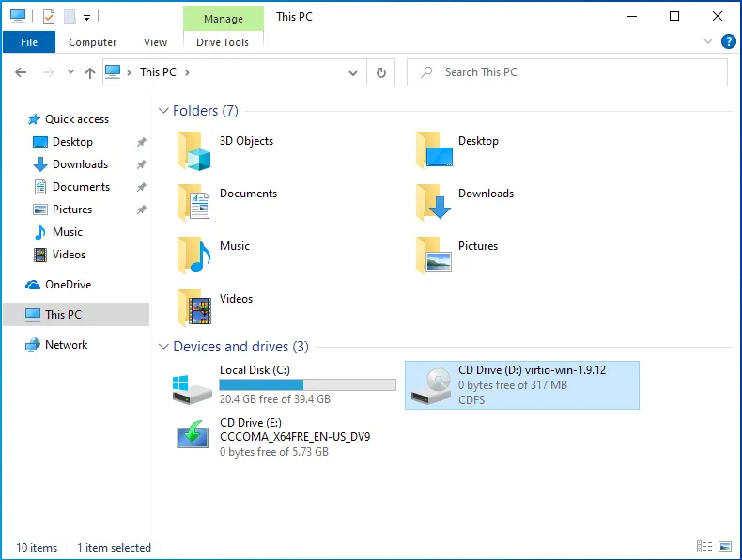Click This PC breadcrumb in address bar
This screenshot has width=742, height=560.
(x=158, y=72)
